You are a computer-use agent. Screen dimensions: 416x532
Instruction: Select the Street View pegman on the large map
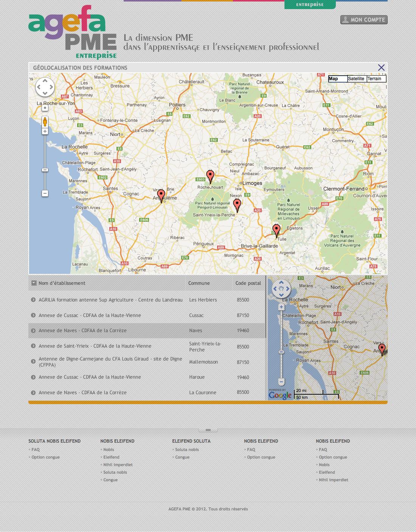coord(45,122)
